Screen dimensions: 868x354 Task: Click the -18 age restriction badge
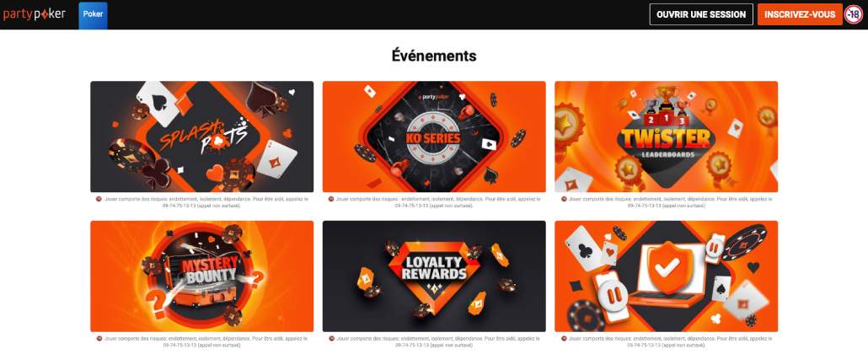[853, 14]
